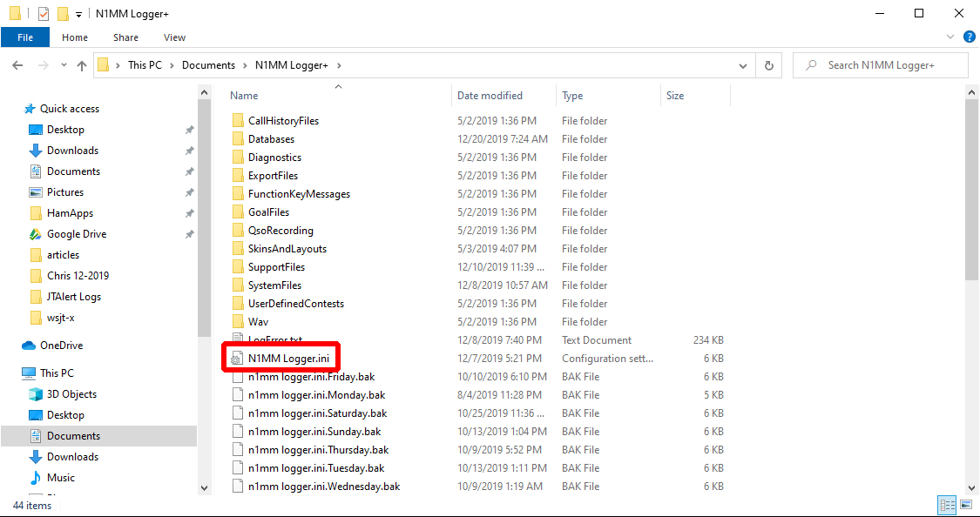This screenshot has height=517, width=980.
Task: Switch to the View ribbon tab
Action: click(174, 37)
